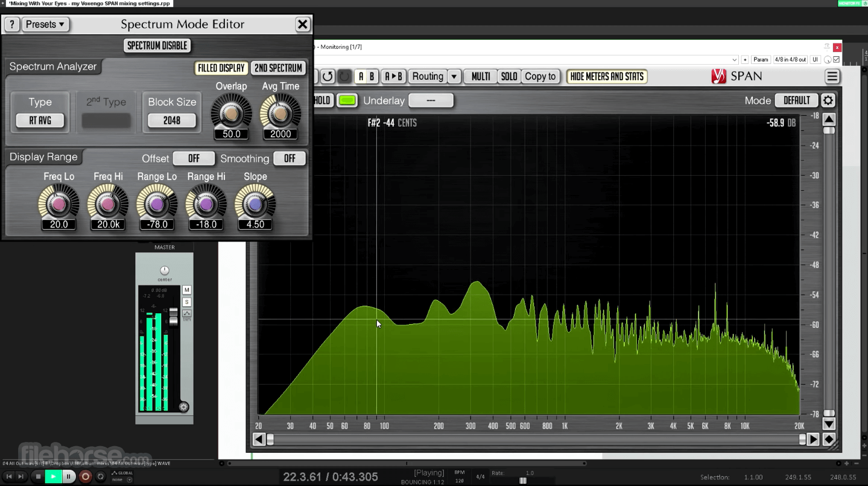
Task: Skip to project end in transport
Action: tap(21, 477)
